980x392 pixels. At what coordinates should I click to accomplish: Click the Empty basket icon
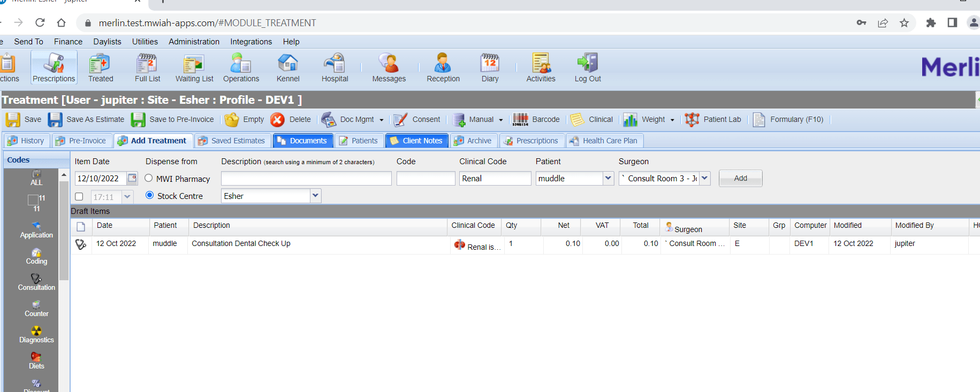click(x=232, y=119)
